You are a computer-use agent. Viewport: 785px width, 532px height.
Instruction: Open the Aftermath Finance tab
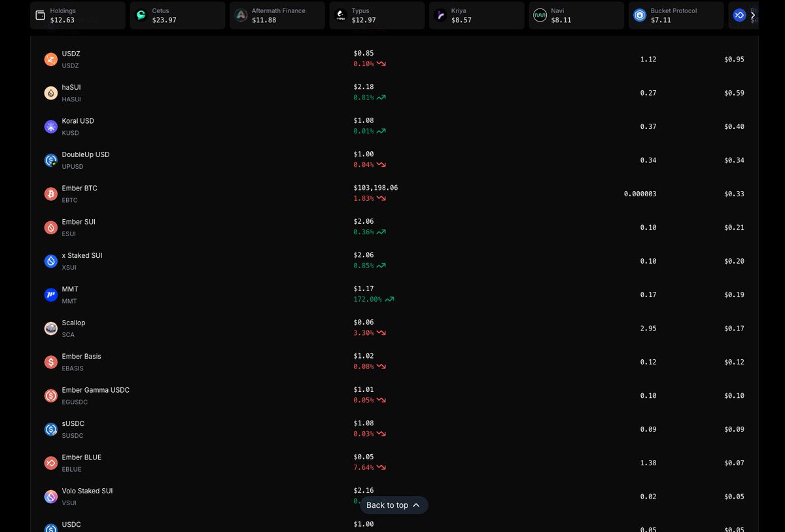(277, 15)
